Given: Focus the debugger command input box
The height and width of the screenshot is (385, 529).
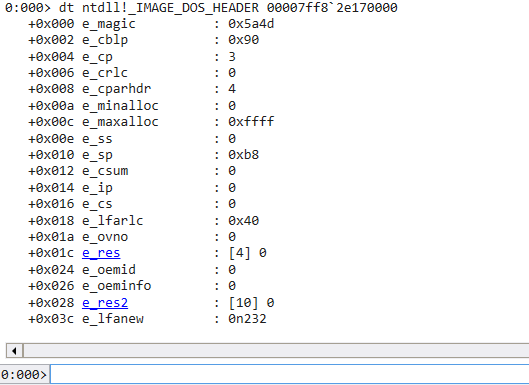Looking at the screenshot, I should pyautogui.click(x=289, y=374).
